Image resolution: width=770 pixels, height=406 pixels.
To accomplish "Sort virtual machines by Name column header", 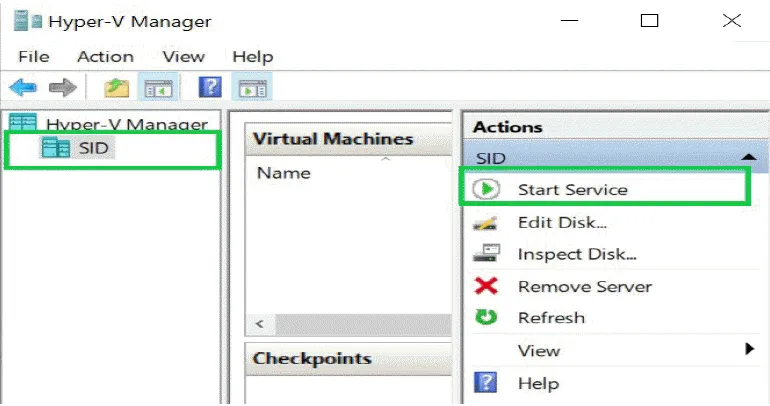I will click(x=283, y=173).
